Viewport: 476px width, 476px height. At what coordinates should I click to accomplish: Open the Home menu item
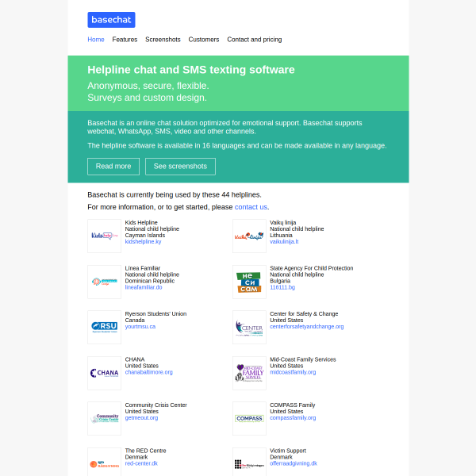pyautogui.click(x=96, y=40)
